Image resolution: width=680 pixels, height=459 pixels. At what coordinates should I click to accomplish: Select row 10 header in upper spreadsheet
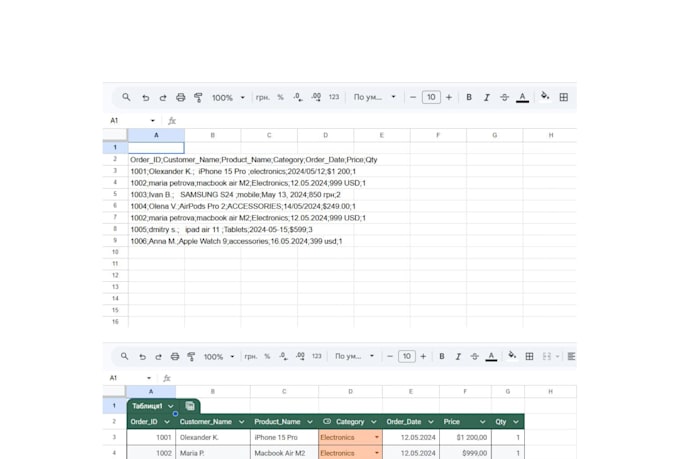(115, 252)
